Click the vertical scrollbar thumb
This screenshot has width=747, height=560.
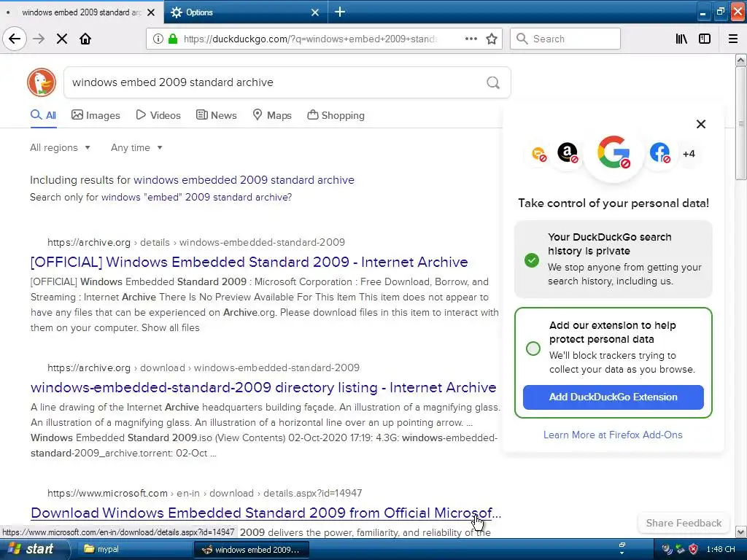coord(740,123)
